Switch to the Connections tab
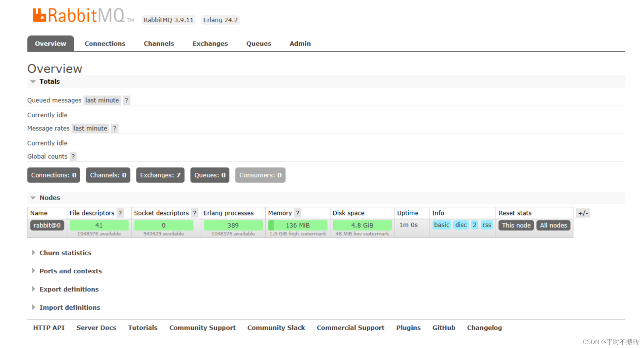This screenshot has width=644, height=348. (105, 43)
